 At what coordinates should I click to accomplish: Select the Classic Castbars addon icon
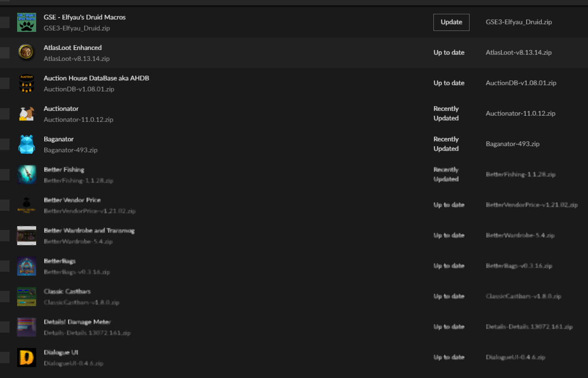27,297
